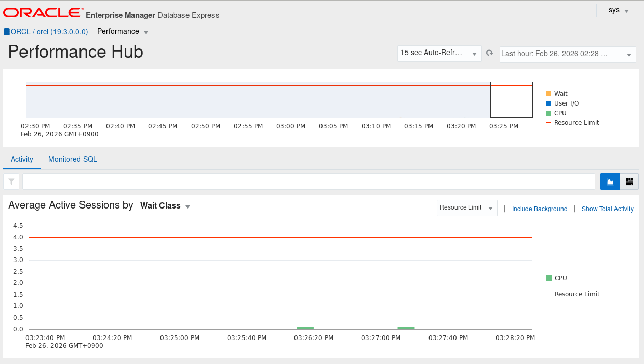This screenshot has width=644, height=364.
Task: Click inside the filter text field
Action: [x=309, y=181]
